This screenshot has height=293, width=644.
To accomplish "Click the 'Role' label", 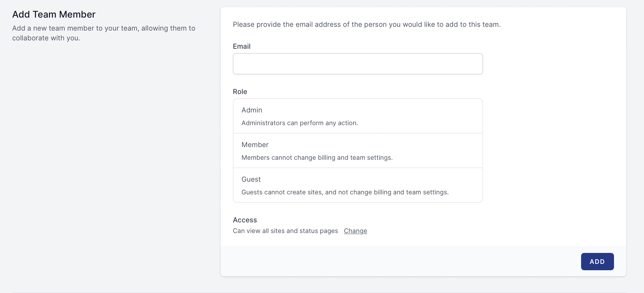I will (240, 92).
